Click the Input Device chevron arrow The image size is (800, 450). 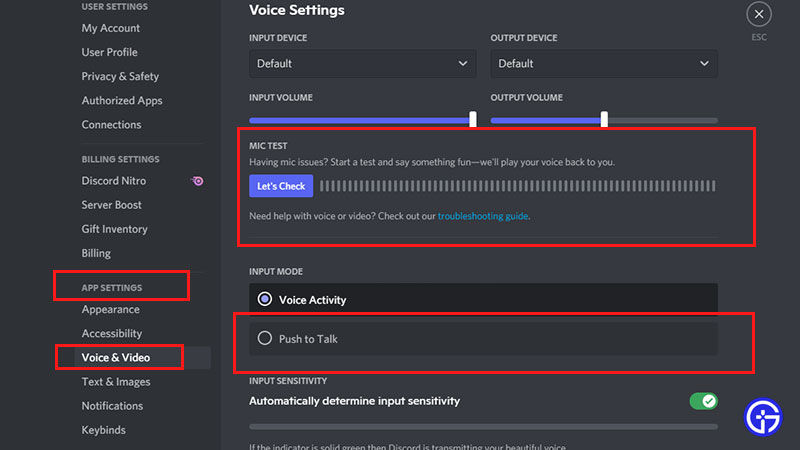coord(462,64)
